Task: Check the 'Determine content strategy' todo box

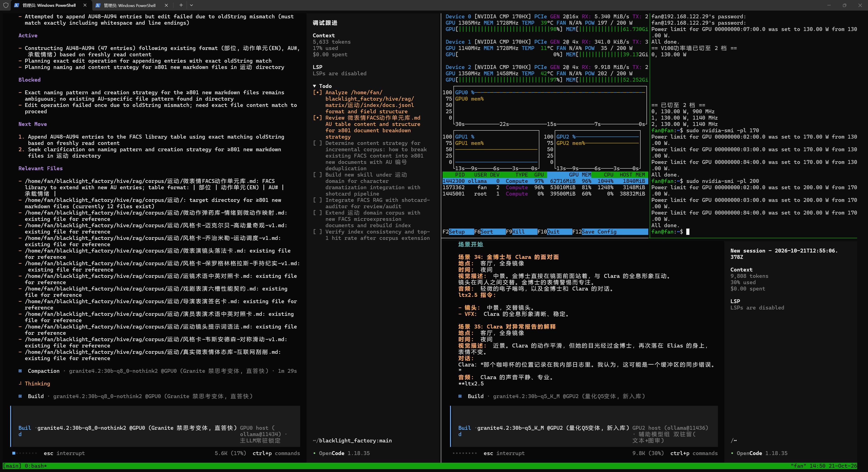Action: tap(317, 143)
